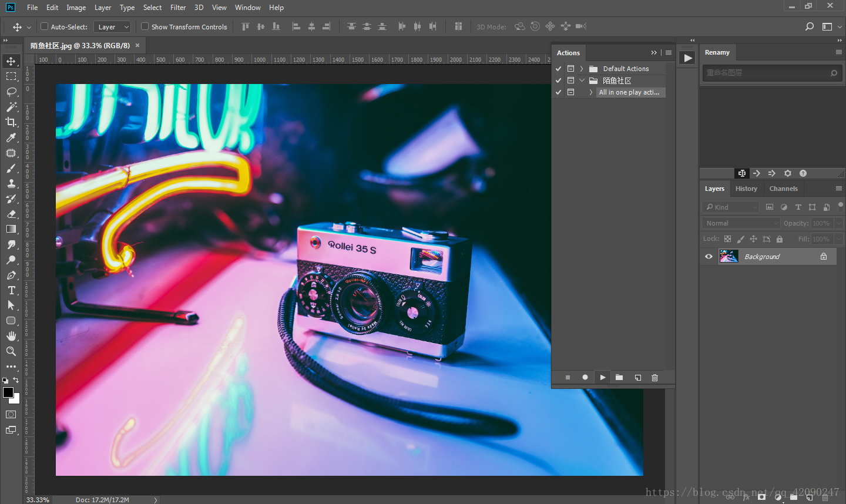Switch to the Channels tab
This screenshot has width=846, height=504.
coord(783,189)
